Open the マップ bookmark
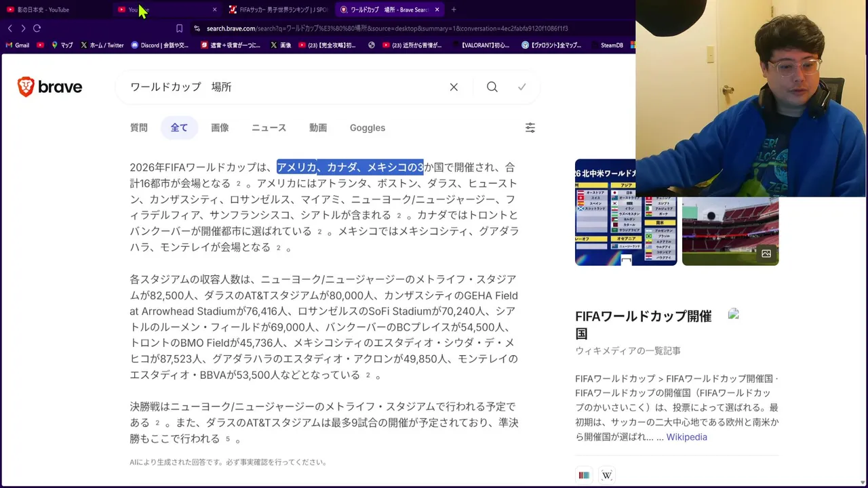 coord(62,45)
